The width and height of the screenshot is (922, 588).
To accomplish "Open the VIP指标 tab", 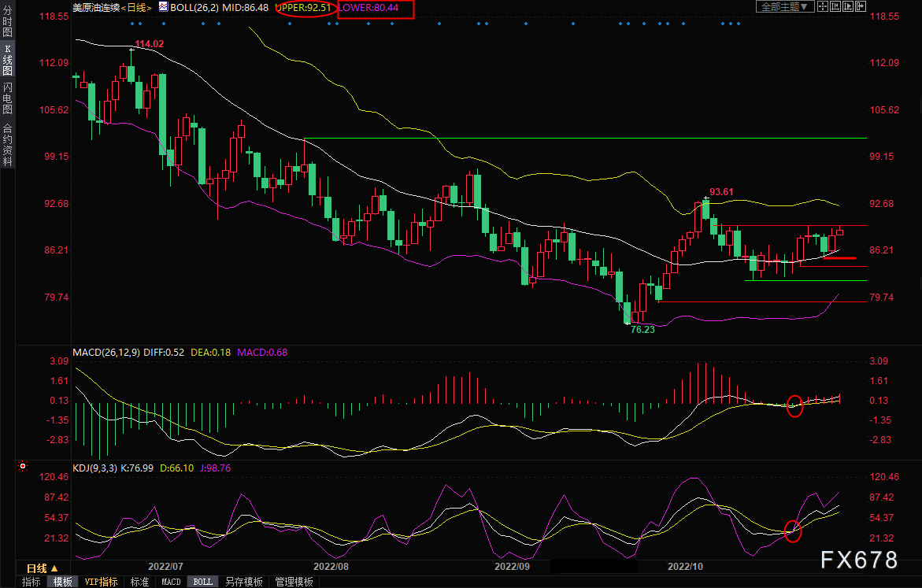I will coord(101,582).
